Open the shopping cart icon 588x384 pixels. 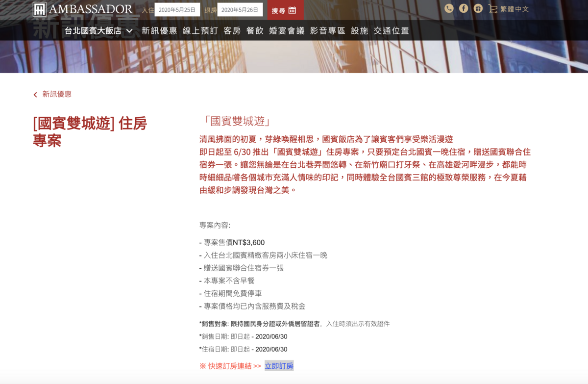[492, 9]
